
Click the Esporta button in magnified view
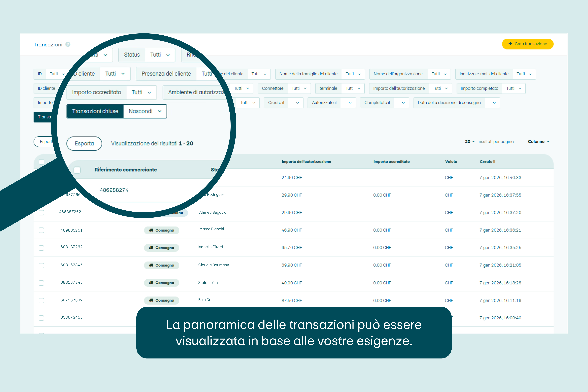[x=84, y=143]
